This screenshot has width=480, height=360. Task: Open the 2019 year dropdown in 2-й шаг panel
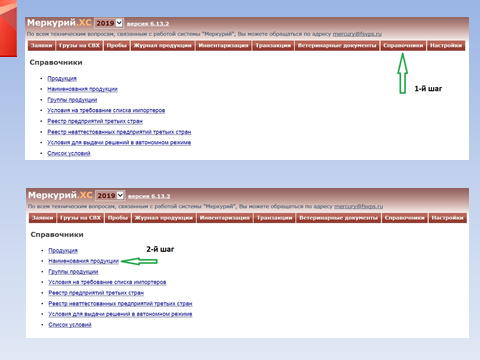pyautogui.click(x=110, y=196)
